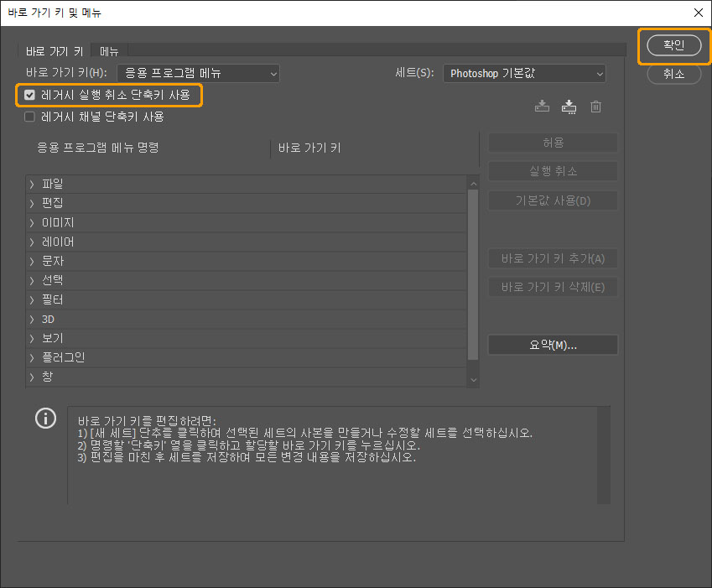
Task: Click 취소 to dismiss the dialog
Action: (x=673, y=74)
